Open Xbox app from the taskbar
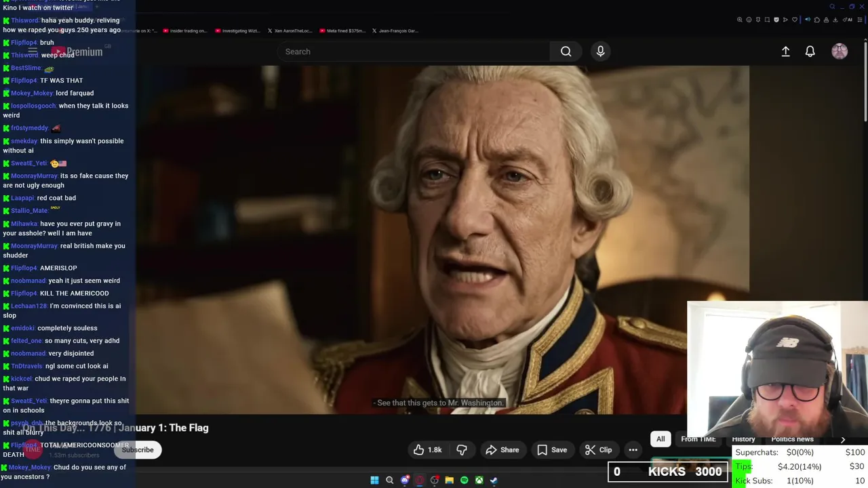Viewport: 868px width, 488px height. (479, 481)
